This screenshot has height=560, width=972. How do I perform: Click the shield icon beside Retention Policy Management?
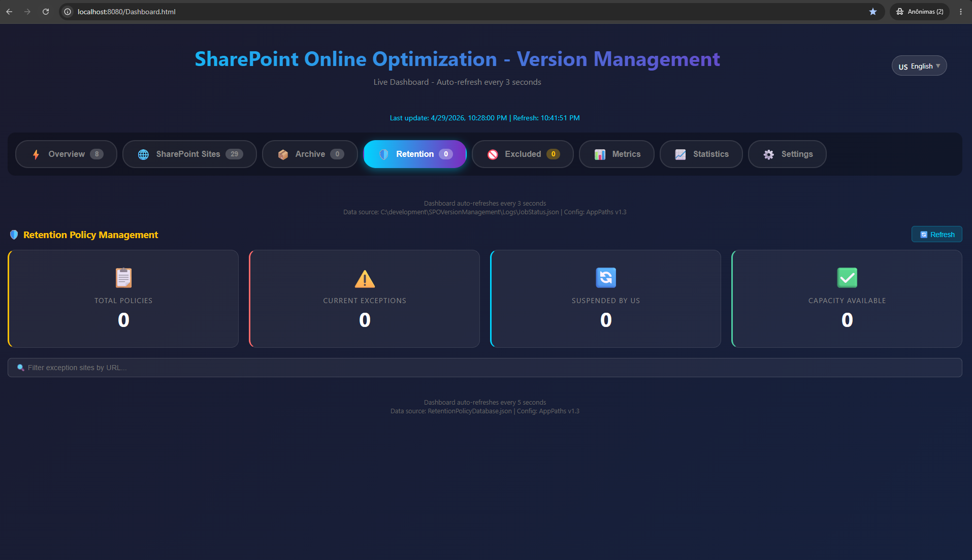click(14, 235)
